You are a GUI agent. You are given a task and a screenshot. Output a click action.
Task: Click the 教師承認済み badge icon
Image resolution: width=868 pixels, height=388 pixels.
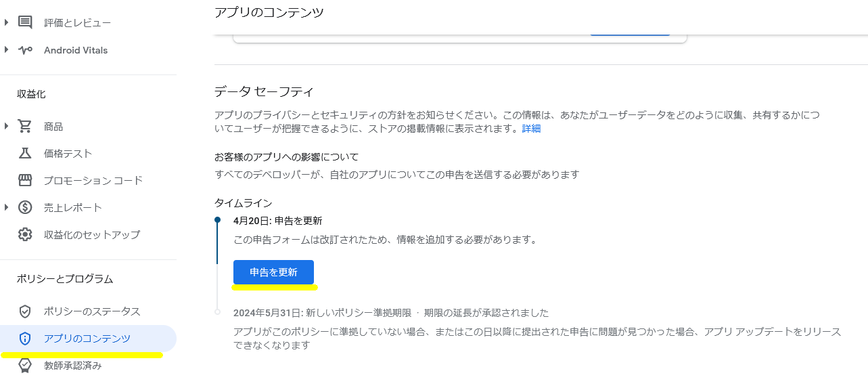click(x=25, y=366)
